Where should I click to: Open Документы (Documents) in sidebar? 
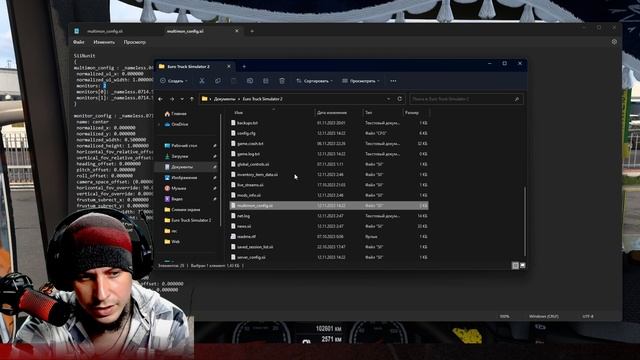pyautogui.click(x=179, y=167)
